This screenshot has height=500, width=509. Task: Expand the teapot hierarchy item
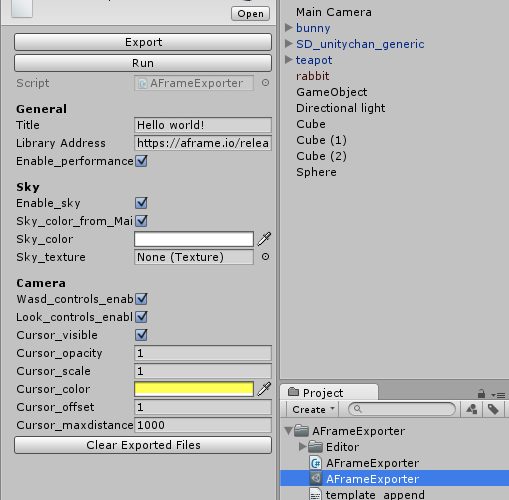[288, 60]
